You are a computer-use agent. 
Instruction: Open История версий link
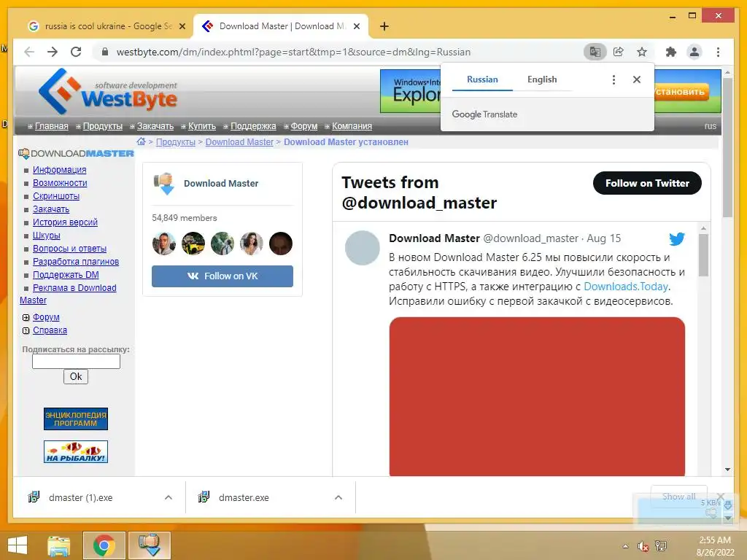(65, 222)
